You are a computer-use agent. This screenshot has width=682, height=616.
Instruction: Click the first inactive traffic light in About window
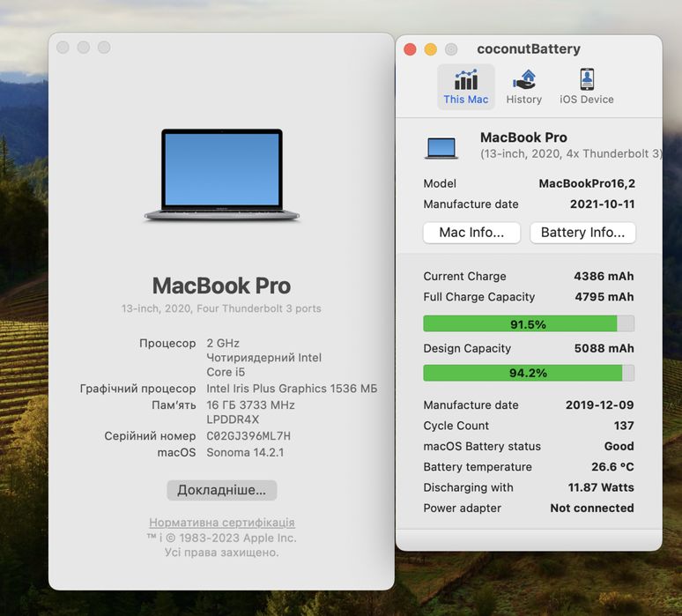(63, 48)
